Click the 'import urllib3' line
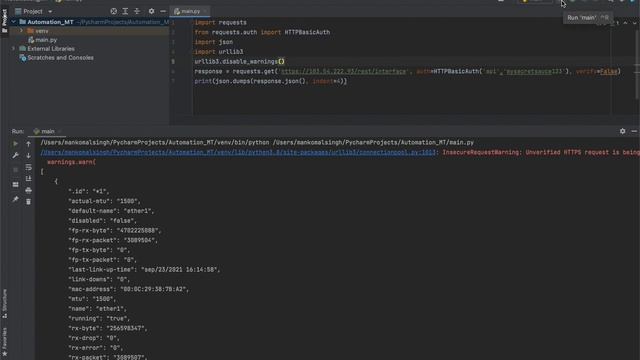The width and height of the screenshot is (640, 360). pos(219,52)
